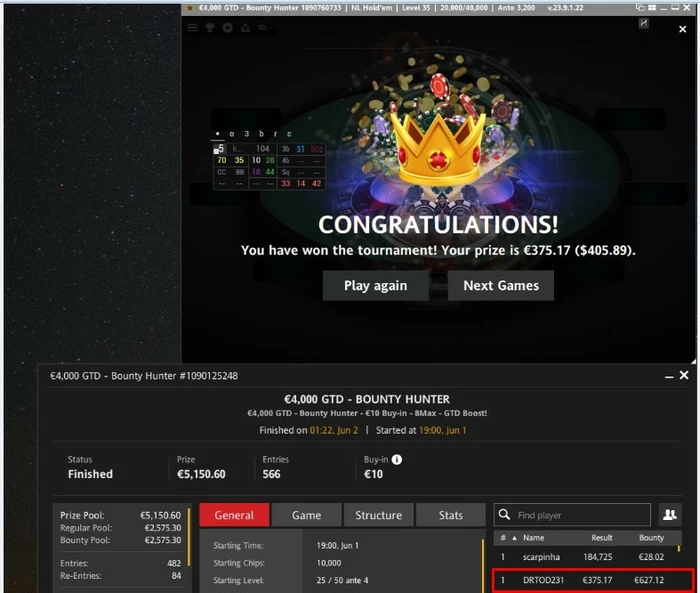The image size is (700, 593).
Task: Select the 'b' tab in the HUD popup
Action: pos(261,134)
